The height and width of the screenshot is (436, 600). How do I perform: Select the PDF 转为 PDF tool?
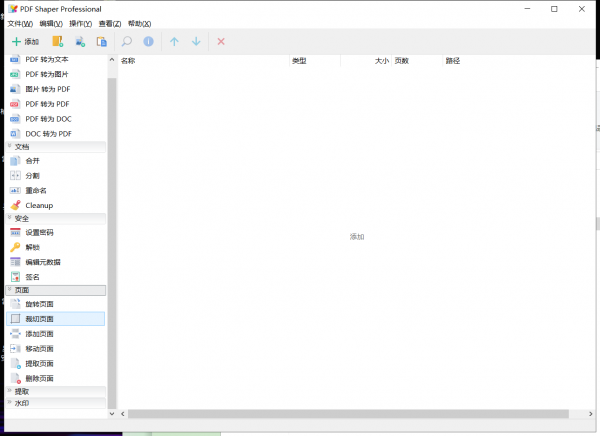tap(56, 104)
